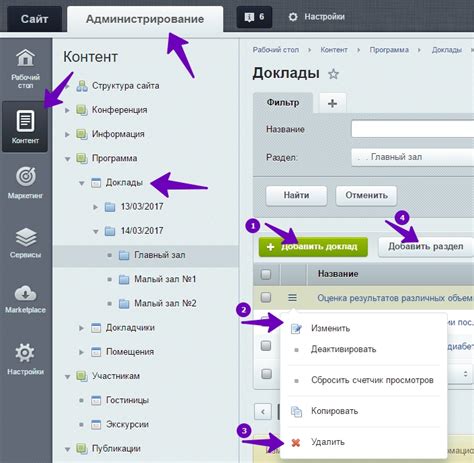Switch to the Сайт tab

[x=34, y=19]
